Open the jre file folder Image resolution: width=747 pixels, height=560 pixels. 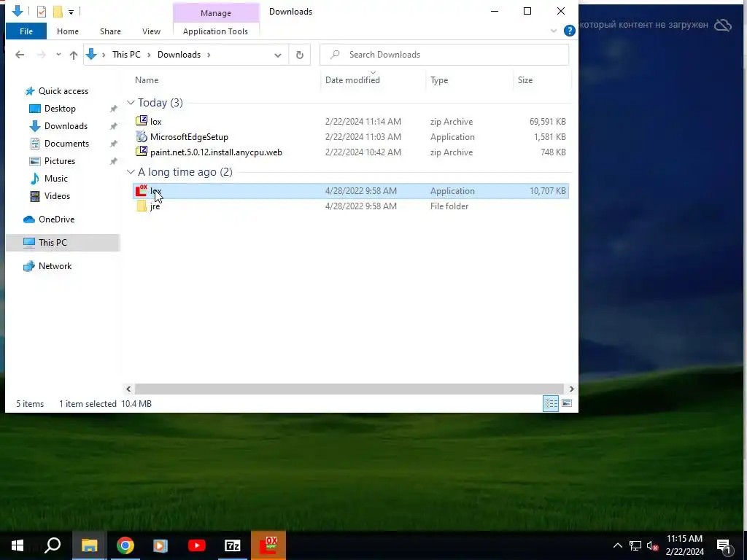click(x=155, y=206)
